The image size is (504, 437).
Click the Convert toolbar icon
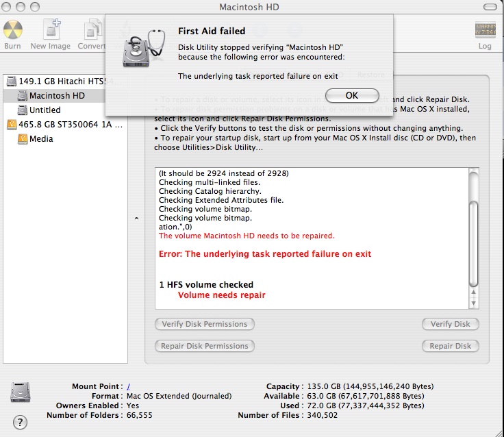(94, 30)
